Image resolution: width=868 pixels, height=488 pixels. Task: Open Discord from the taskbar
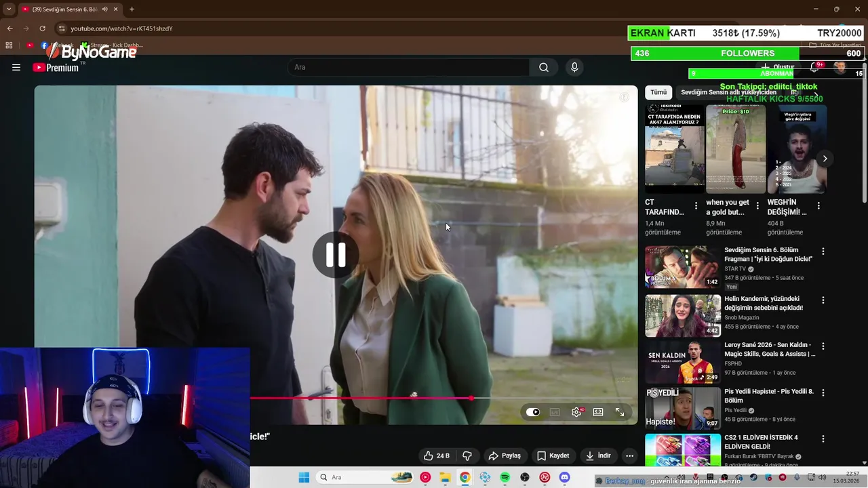[565, 477]
